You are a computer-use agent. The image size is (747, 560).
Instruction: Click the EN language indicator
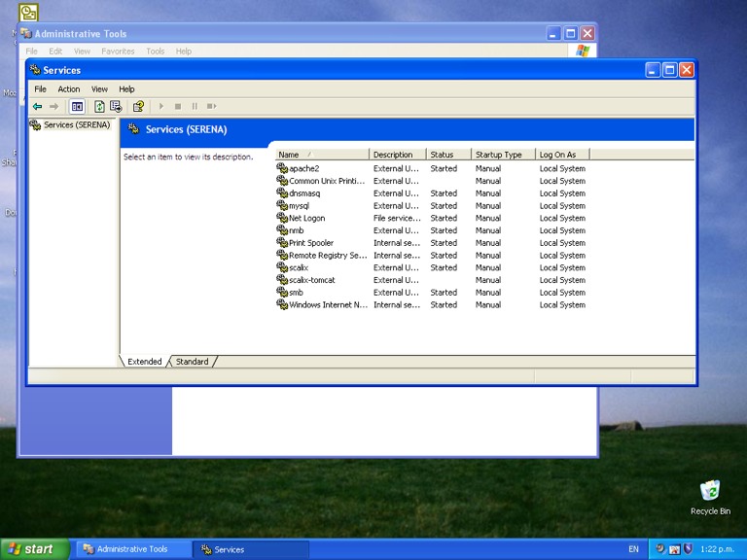click(x=633, y=549)
